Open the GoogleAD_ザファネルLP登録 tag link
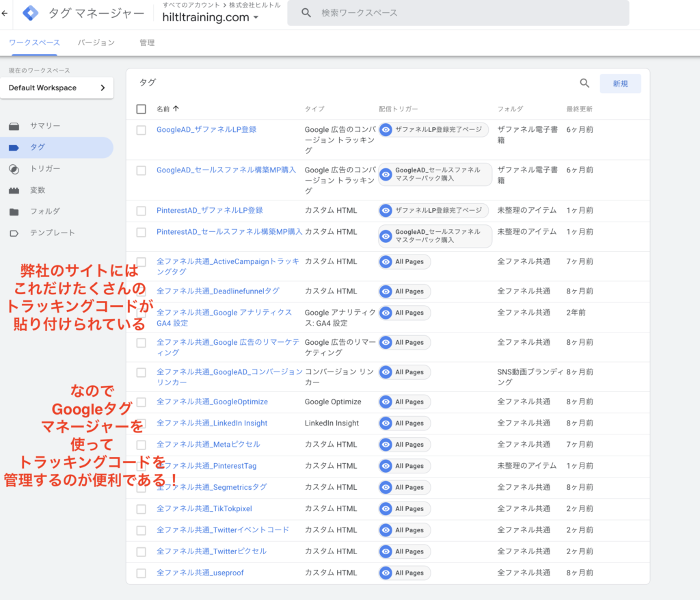The width and height of the screenshot is (700, 600). coord(206,129)
